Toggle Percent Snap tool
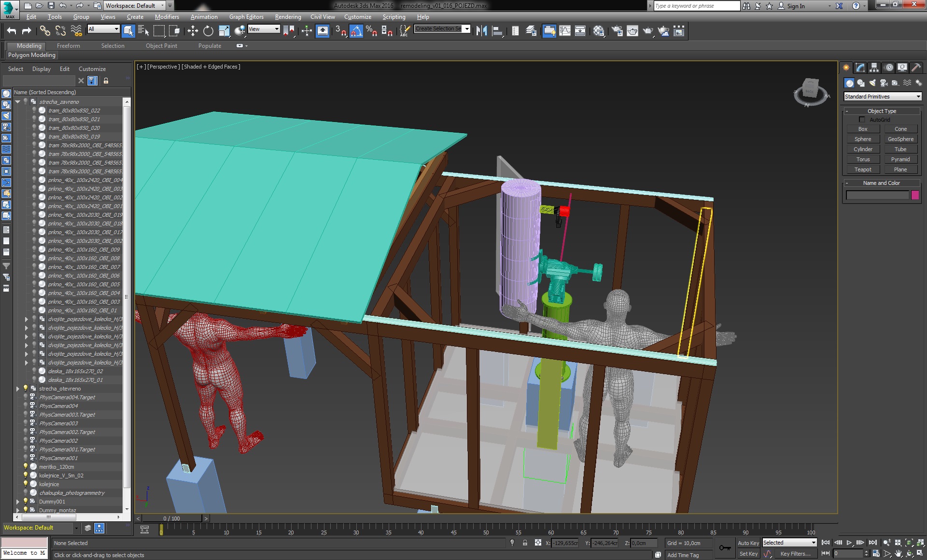 (371, 31)
